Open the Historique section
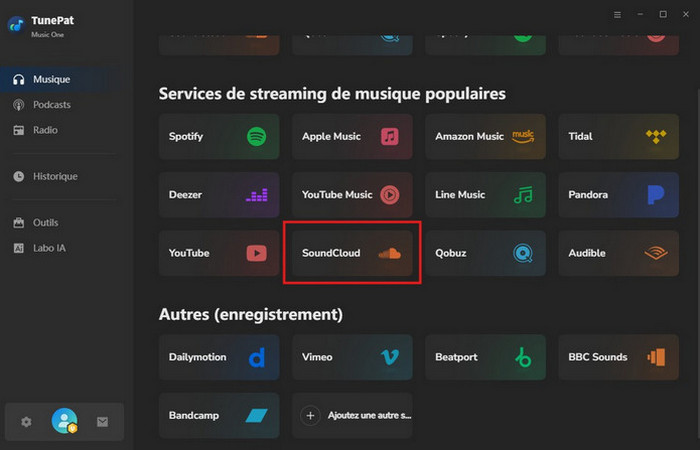The width and height of the screenshot is (700, 450). point(54,176)
